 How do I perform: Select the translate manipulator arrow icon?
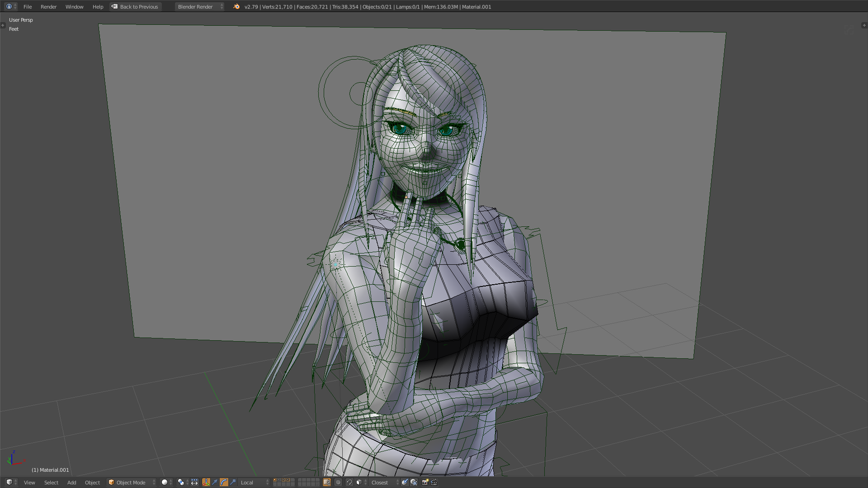point(215,482)
